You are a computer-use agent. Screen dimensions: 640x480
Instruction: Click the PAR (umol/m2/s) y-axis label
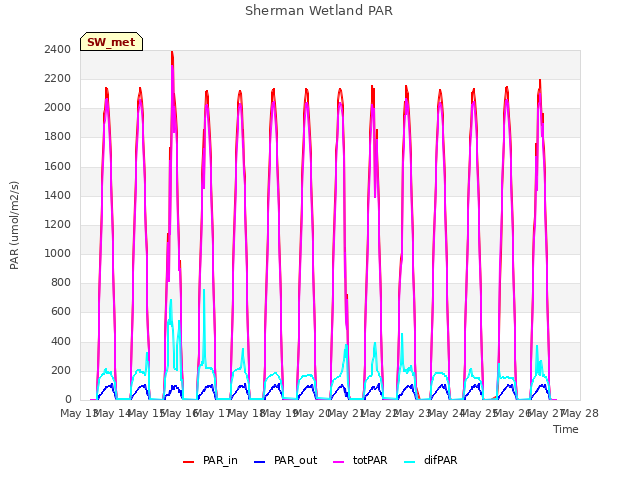pyautogui.click(x=14, y=225)
